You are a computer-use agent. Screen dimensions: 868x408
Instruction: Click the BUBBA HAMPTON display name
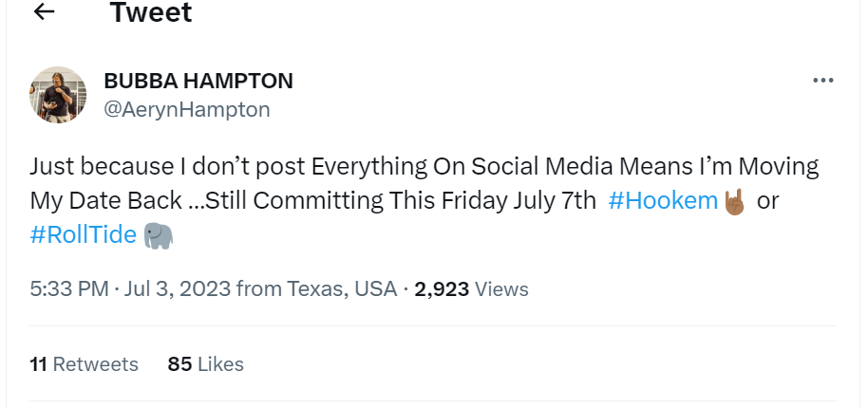[x=198, y=81]
